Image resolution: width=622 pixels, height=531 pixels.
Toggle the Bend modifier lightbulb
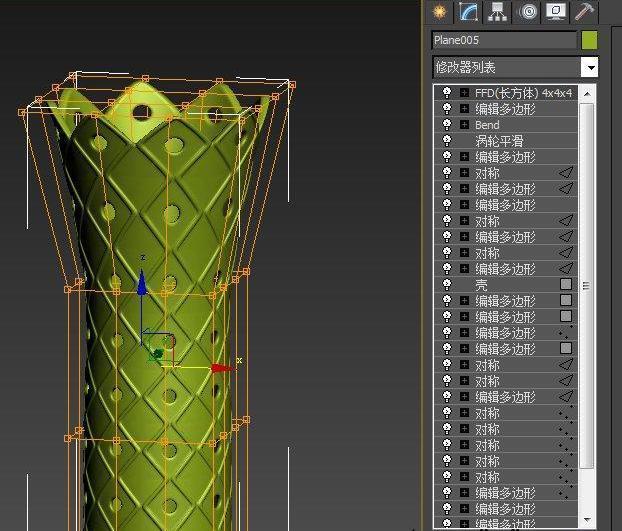[447, 125]
